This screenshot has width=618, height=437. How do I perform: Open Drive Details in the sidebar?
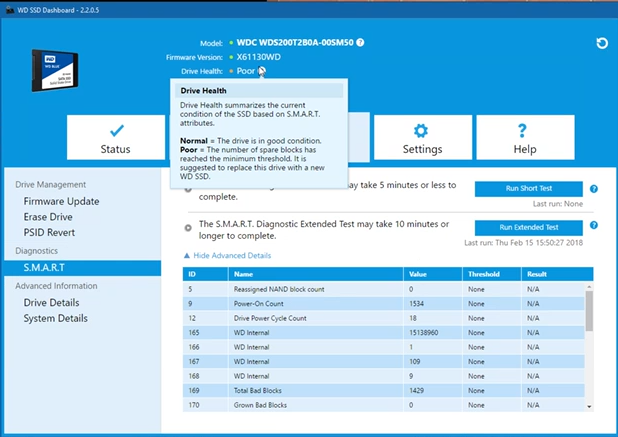(x=51, y=303)
